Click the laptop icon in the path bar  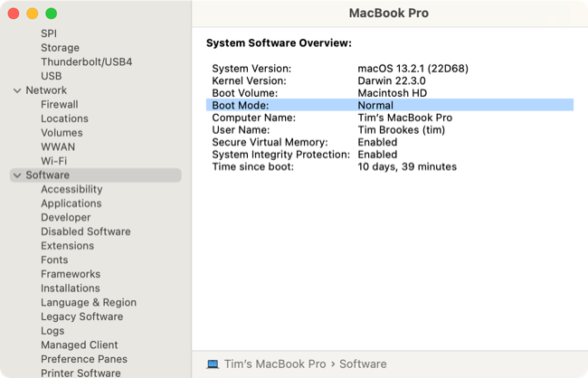213,364
